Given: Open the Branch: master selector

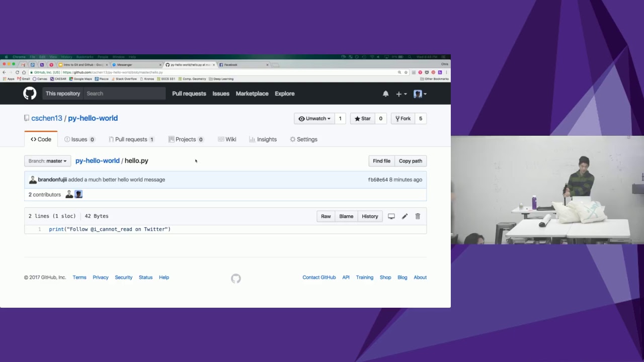Looking at the screenshot, I should [47, 161].
